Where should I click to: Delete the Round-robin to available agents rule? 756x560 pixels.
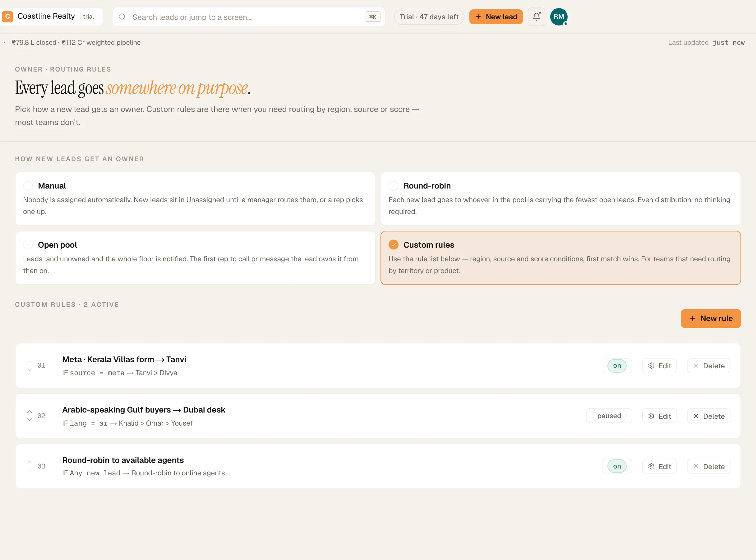[708, 466]
